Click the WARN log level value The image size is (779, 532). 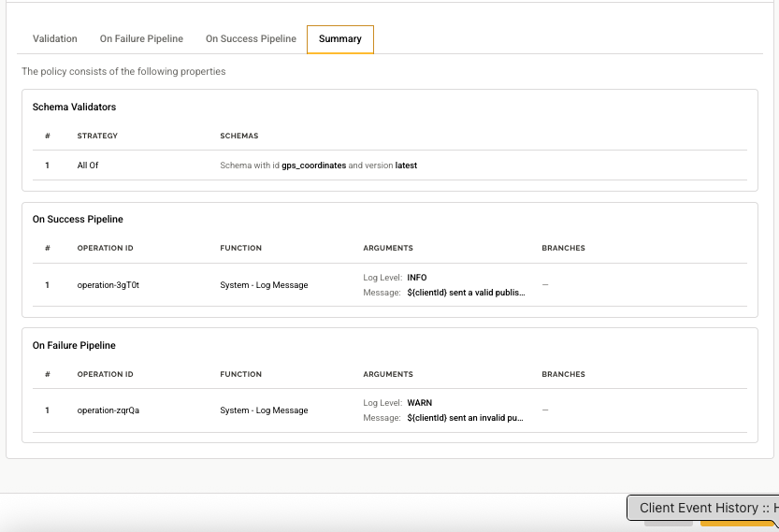point(420,403)
